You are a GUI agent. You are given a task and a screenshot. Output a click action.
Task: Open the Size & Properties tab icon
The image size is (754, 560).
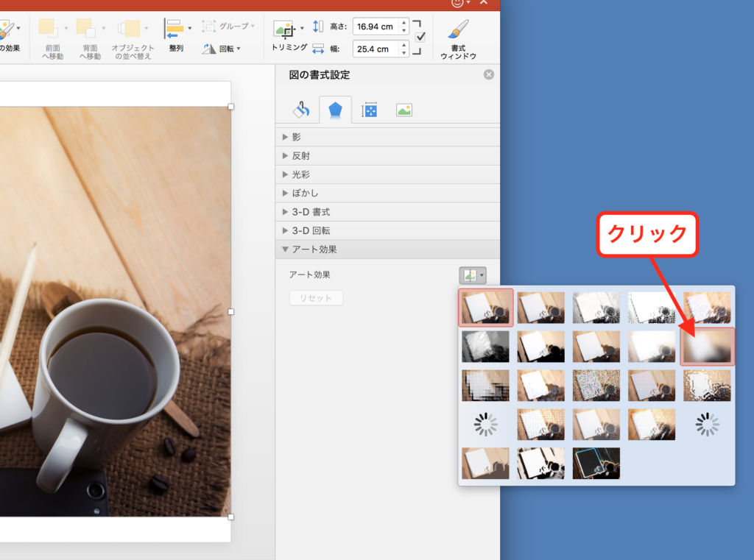(370, 110)
